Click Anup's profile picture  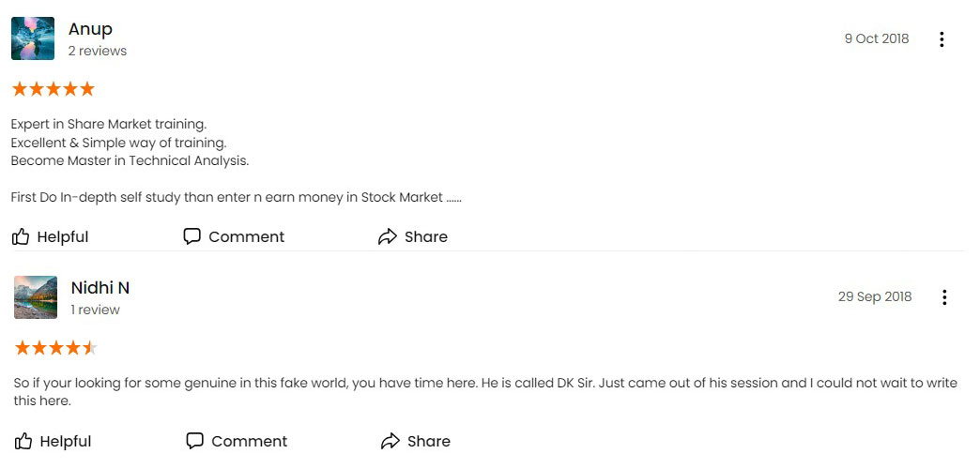point(33,38)
